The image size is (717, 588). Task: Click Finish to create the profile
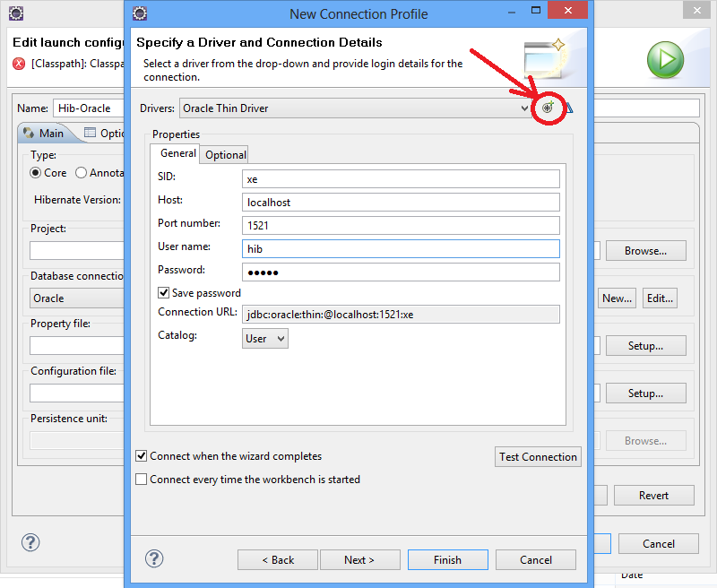point(447,559)
